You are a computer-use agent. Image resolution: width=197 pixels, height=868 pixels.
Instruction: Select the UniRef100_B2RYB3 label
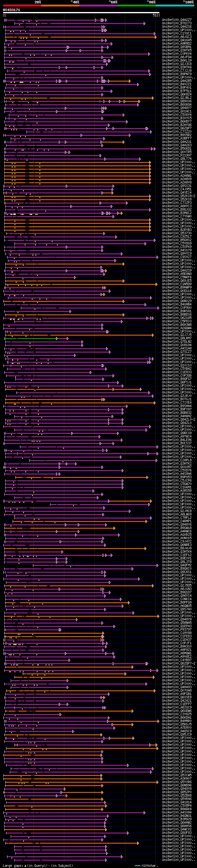177,230
